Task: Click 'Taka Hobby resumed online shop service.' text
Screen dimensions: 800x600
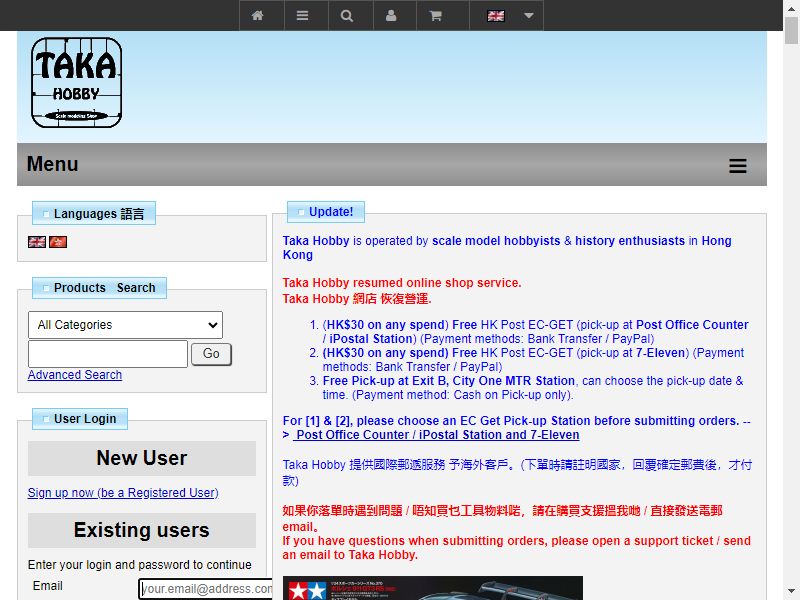Action: 402,283
